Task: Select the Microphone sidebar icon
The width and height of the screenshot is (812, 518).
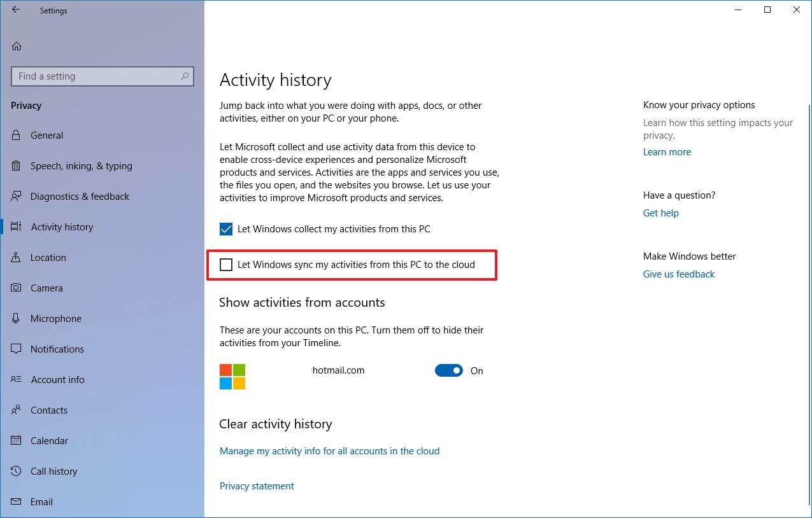Action: coord(17,318)
